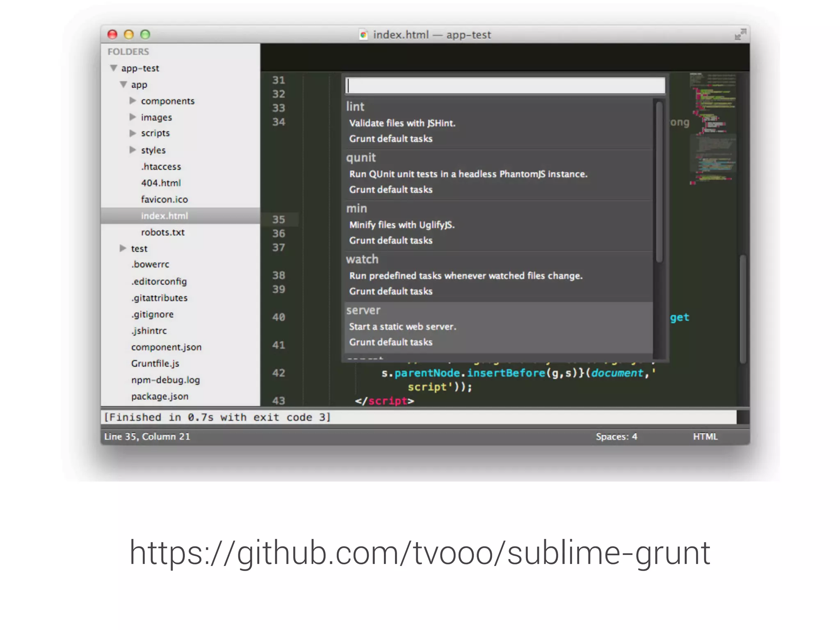Open the .jshintrc file
This screenshot has width=840, height=630.
[x=149, y=331]
